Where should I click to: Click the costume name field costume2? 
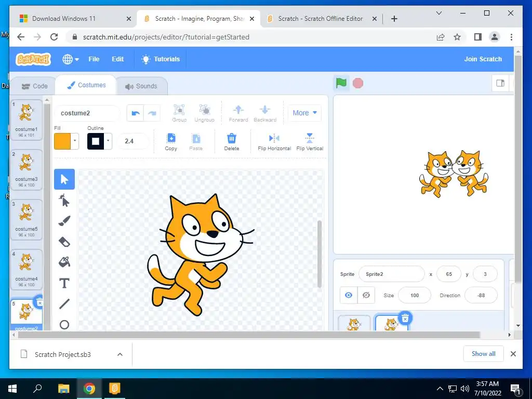click(87, 113)
